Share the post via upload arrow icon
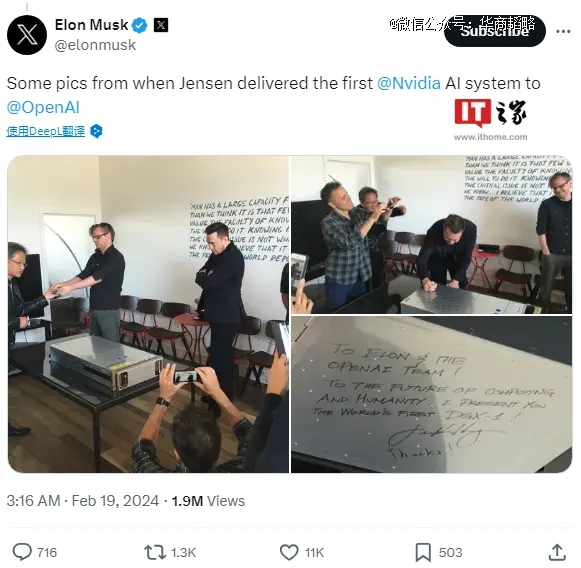 coord(557,552)
